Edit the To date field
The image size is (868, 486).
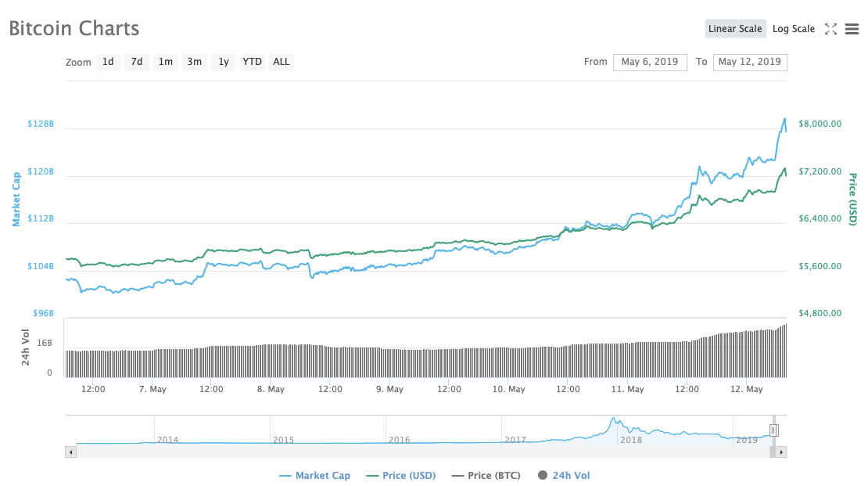click(750, 62)
